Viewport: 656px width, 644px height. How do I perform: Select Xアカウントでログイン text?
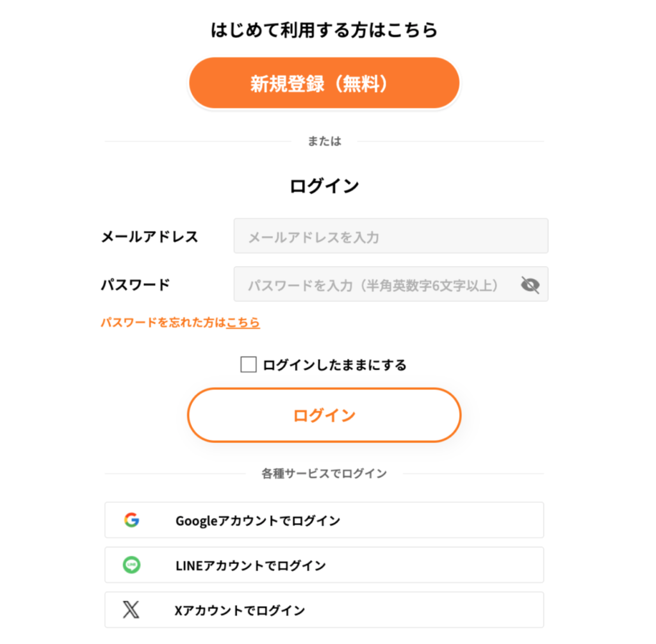click(x=240, y=611)
